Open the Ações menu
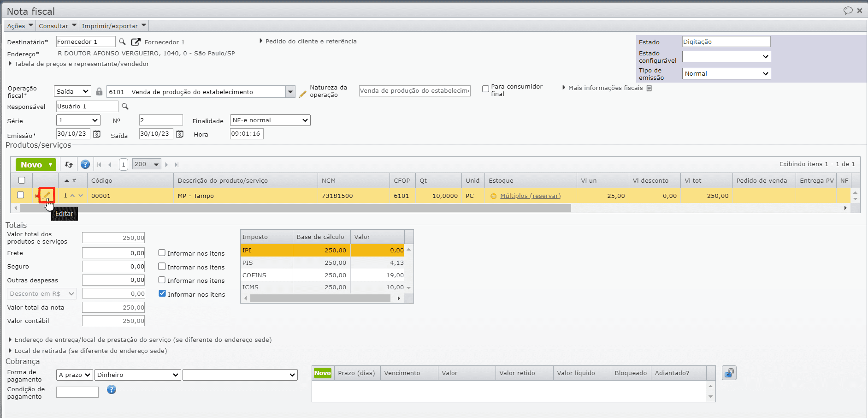868x418 pixels. 20,26
